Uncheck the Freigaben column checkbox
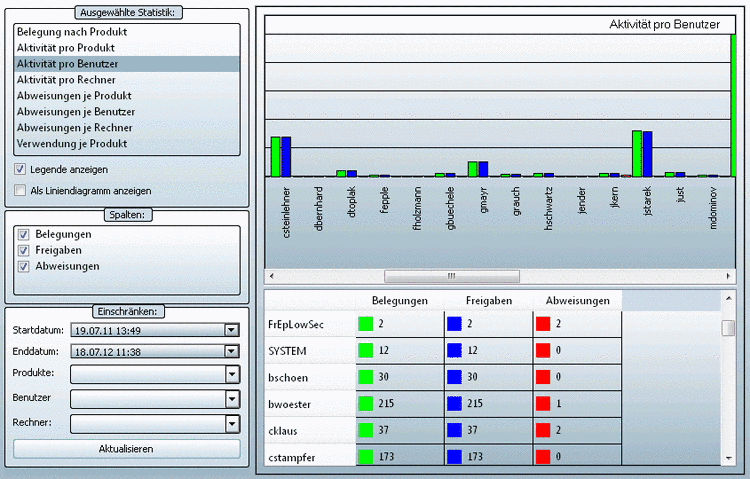Screen dimensions: 750x479 (x=23, y=250)
